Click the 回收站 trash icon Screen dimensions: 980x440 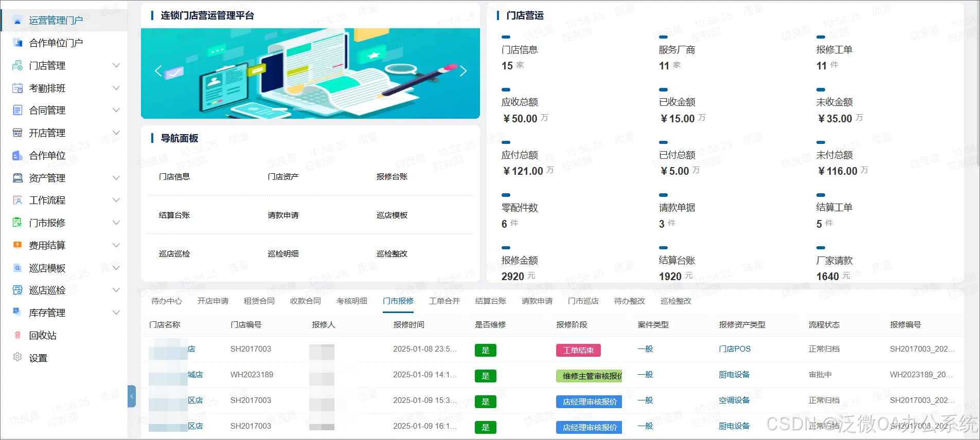coord(17,335)
